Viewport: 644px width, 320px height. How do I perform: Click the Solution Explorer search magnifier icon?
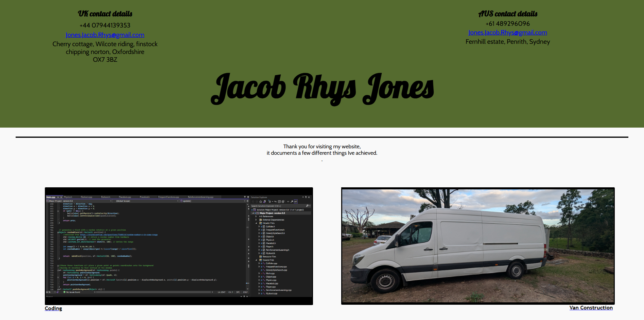point(307,206)
